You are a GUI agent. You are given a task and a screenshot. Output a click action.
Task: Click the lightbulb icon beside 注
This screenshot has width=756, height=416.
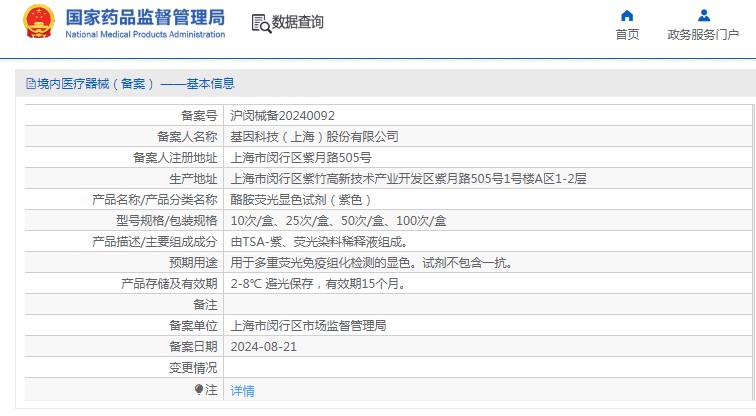click(199, 389)
